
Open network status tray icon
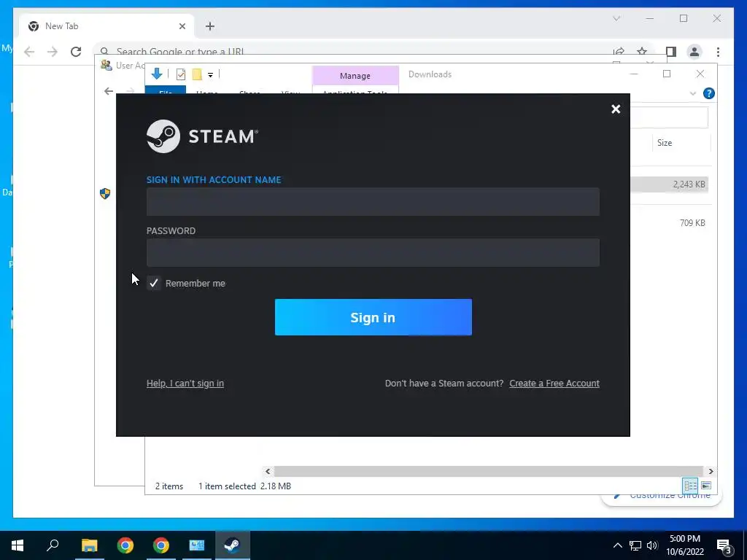(635, 545)
